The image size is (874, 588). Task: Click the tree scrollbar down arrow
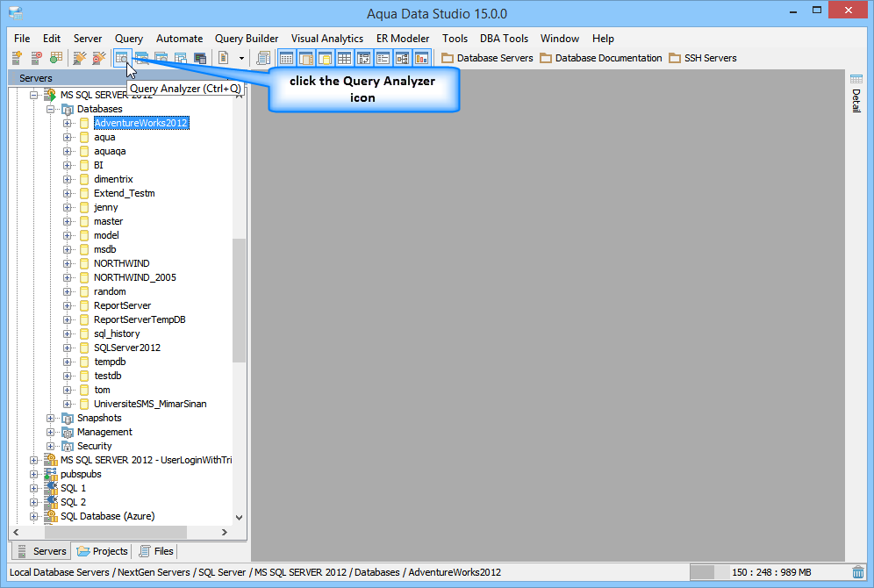[x=240, y=517]
